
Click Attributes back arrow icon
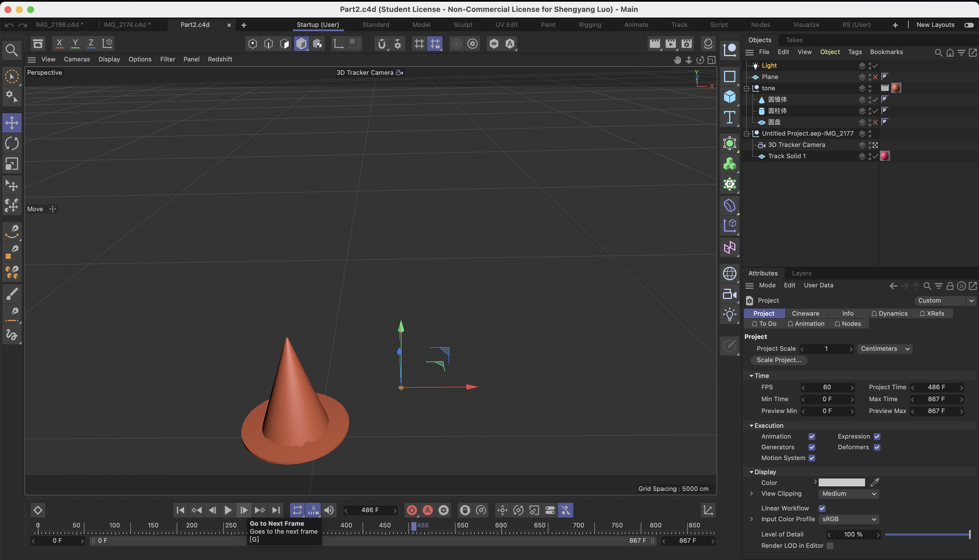point(893,286)
